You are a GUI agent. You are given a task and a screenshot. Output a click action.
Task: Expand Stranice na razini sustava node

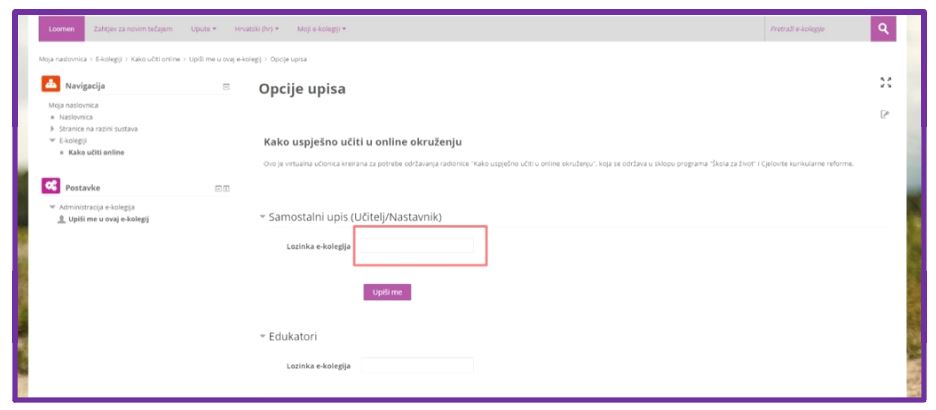pos(52,129)
